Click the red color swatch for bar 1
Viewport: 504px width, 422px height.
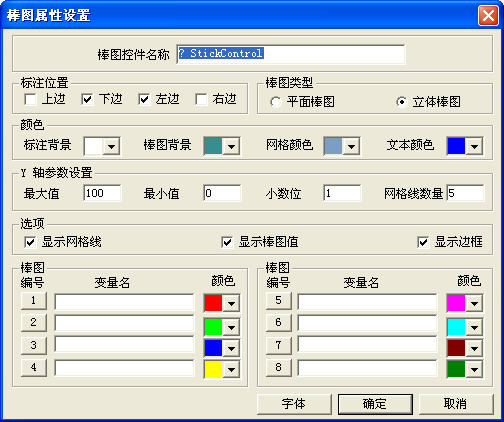point(213,303)
